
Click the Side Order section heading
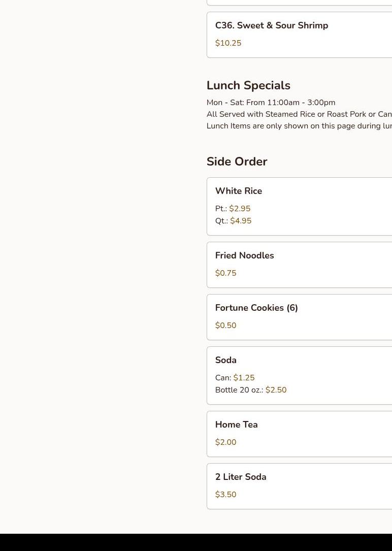(x=237, y=161)
